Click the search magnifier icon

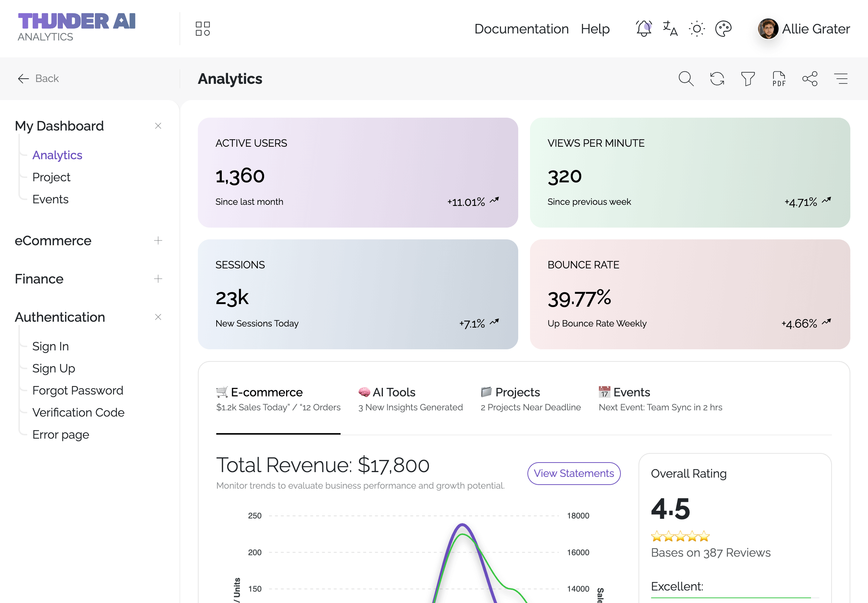point(686,79)
